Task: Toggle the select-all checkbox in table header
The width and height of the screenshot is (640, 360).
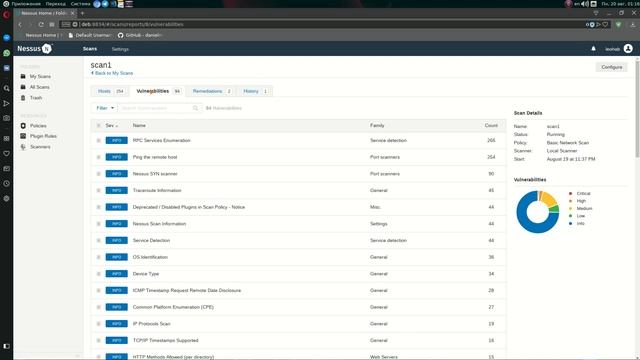Action: pyautogui.click(x=98, y=126)
